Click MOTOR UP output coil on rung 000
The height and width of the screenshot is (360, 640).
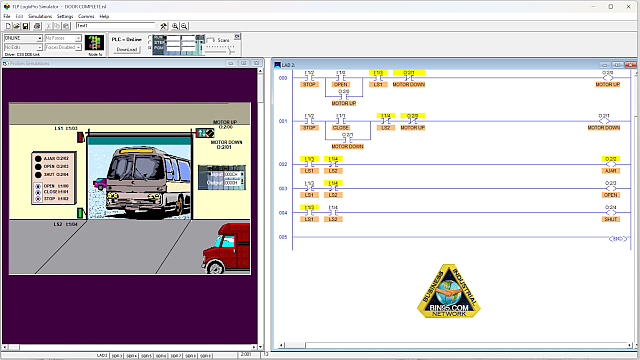607,78
